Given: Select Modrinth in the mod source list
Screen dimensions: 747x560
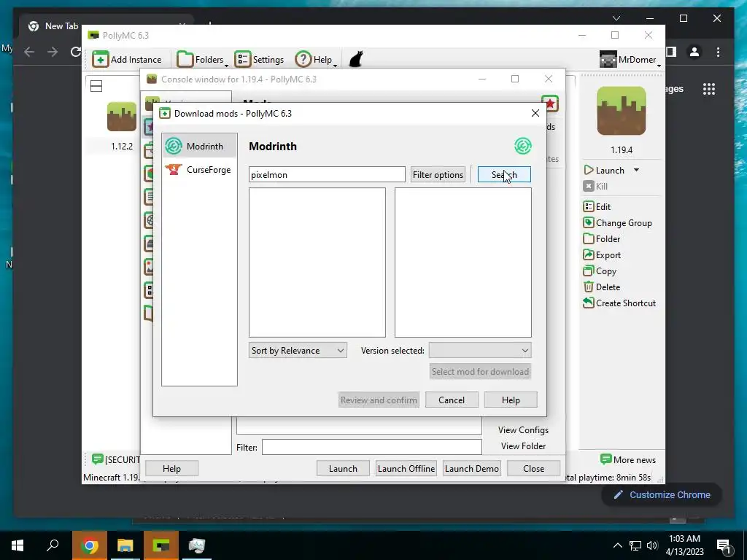Looking at the screenshot, I should click(200, 146).
